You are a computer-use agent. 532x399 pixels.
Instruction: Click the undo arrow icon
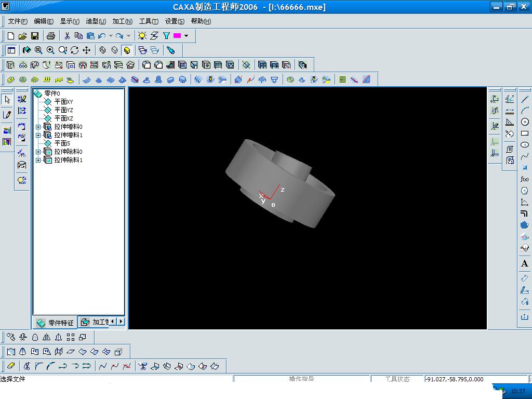pyautogui.click(x=102, y=36)
